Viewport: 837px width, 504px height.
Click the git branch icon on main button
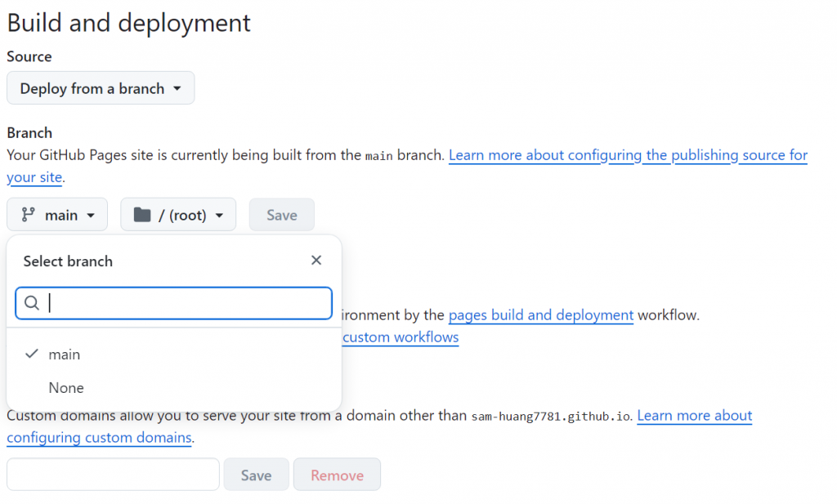coord(29,215)
